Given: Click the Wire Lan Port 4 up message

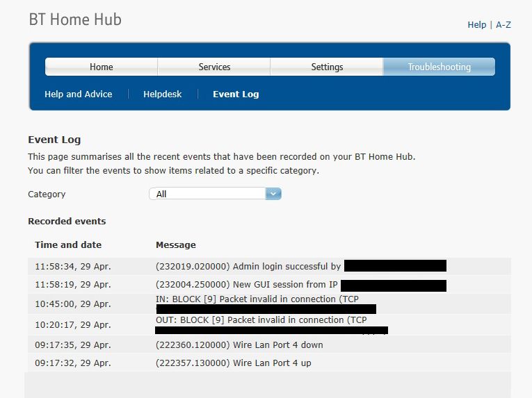Looking at the screenshot, I should pyautogui.click(x=234, y=363).
